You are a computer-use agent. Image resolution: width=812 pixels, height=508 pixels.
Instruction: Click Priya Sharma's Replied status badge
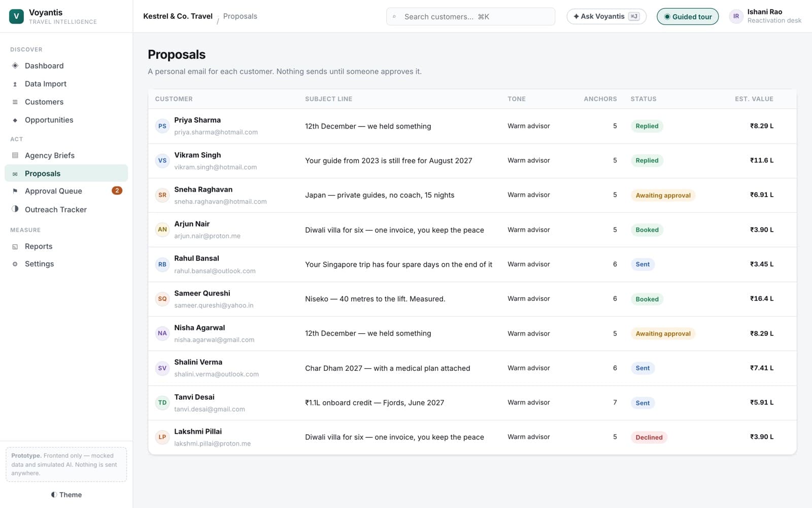pos(647,126)
